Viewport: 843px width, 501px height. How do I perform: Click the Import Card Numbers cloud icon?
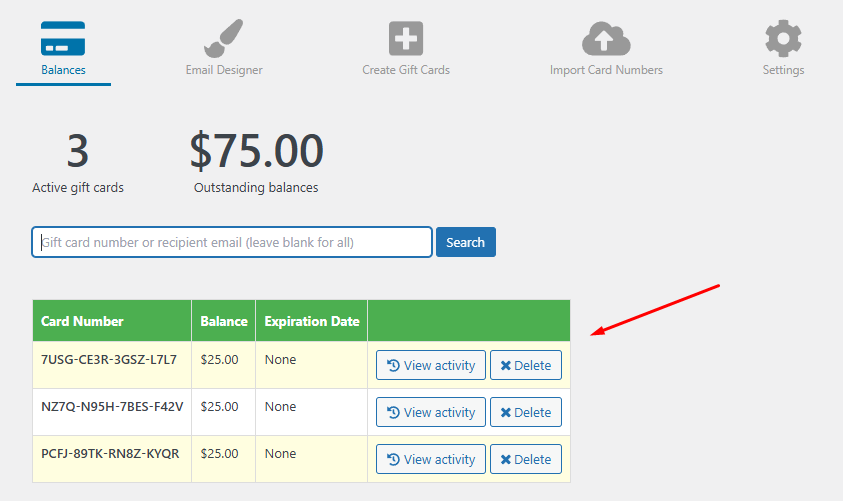606,38
